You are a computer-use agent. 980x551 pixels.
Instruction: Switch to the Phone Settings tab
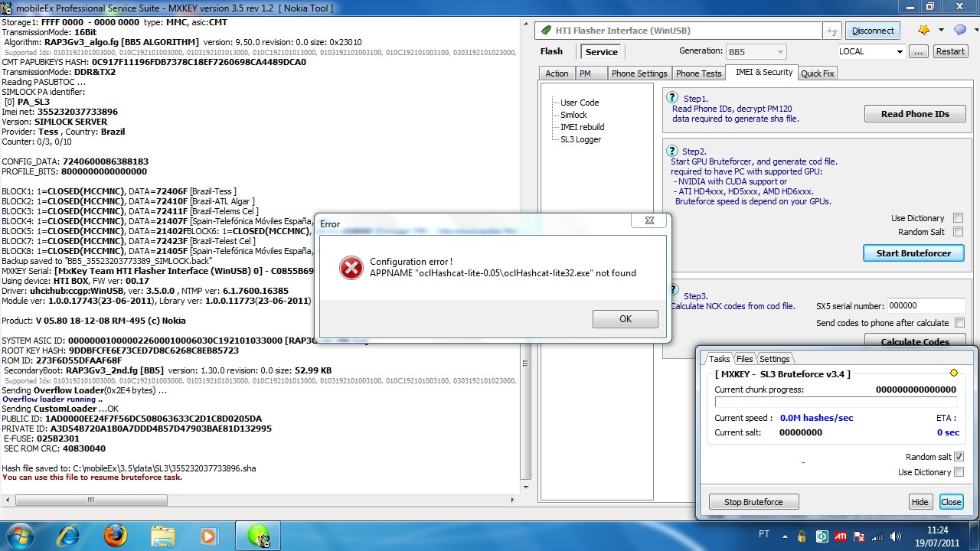tap(639, 73)
